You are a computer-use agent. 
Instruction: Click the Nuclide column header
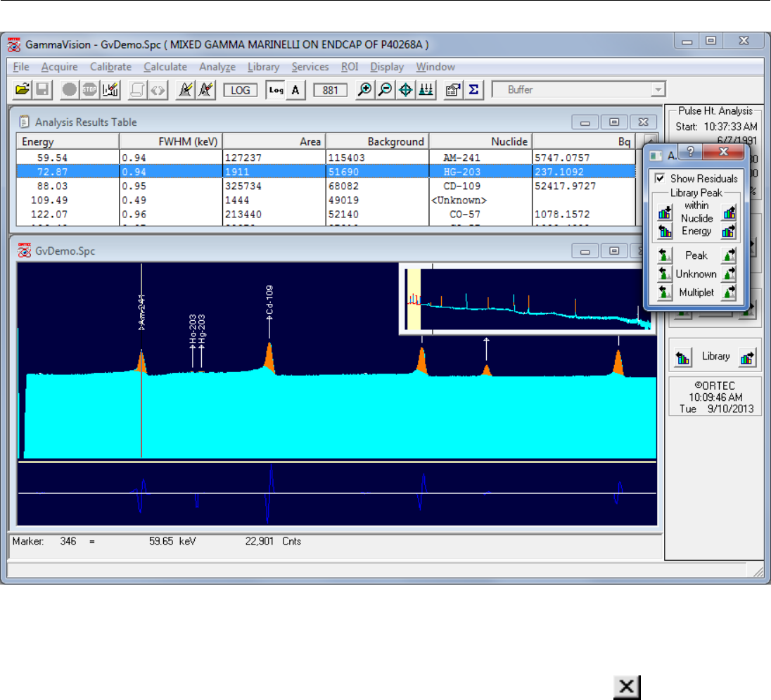coord(480,141)
